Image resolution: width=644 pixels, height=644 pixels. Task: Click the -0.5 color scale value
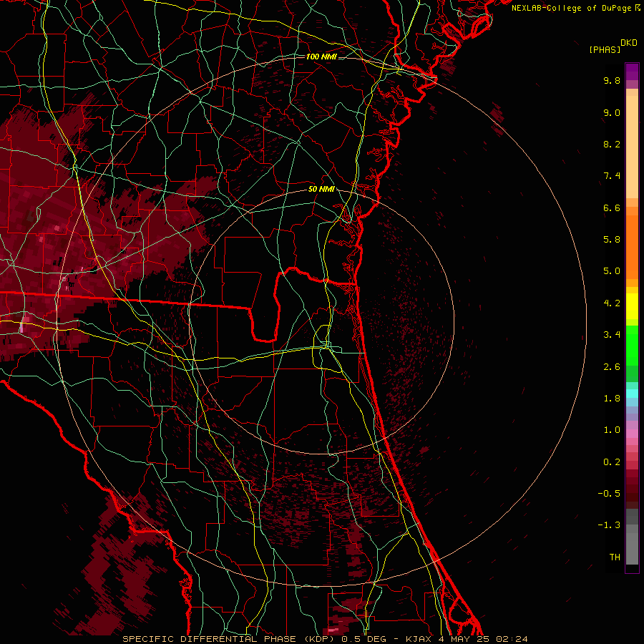coord(609,494)
